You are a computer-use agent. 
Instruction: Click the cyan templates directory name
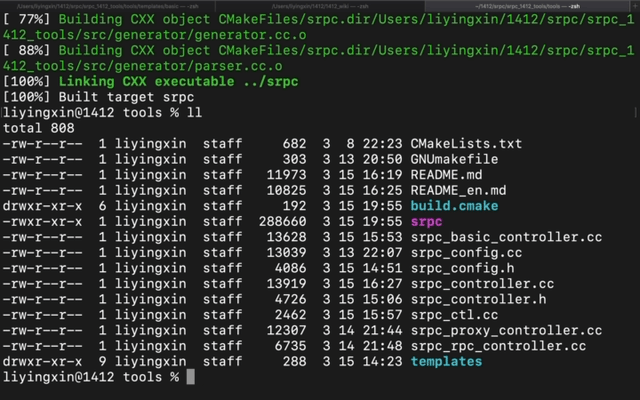point(446,361)
